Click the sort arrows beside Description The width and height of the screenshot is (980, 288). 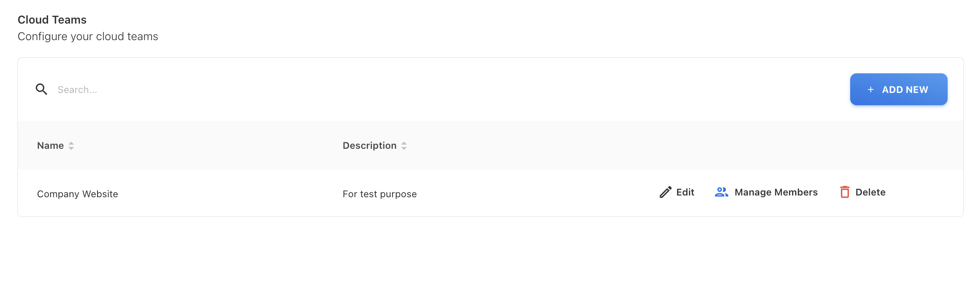click(x=404, y=146)
